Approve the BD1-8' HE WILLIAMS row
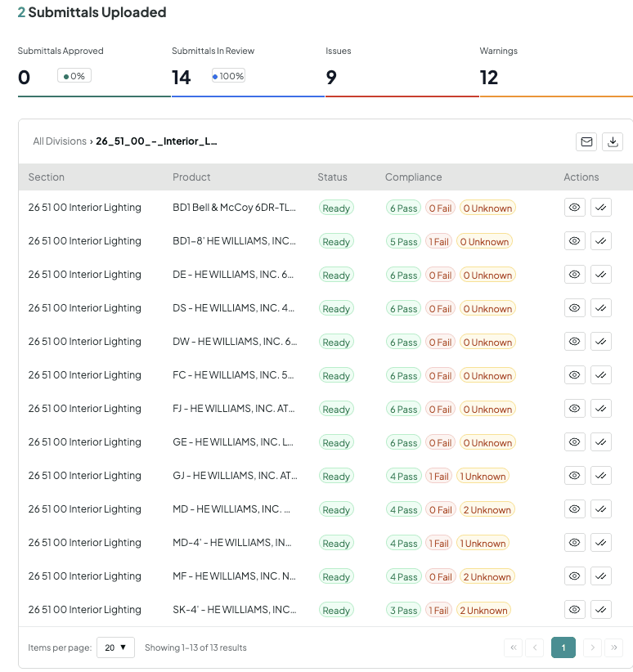Viewport: 633px width, 672px height. click(601, 241)
